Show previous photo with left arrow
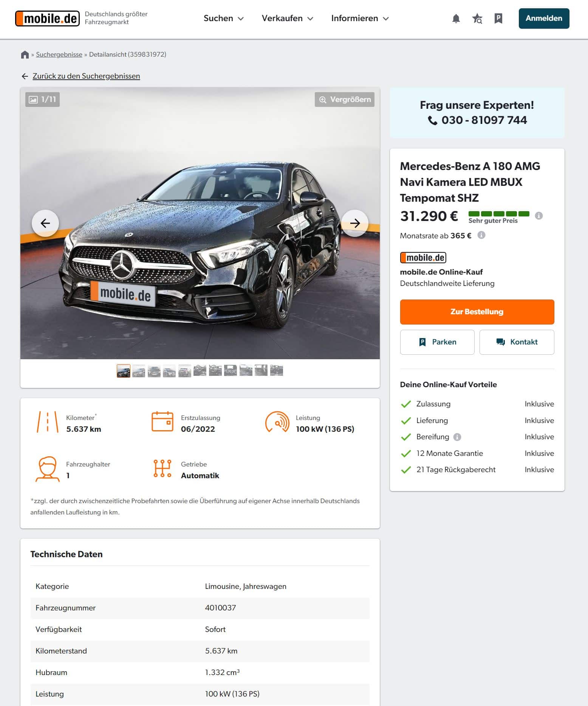588x706 pixels. point(45,223)
